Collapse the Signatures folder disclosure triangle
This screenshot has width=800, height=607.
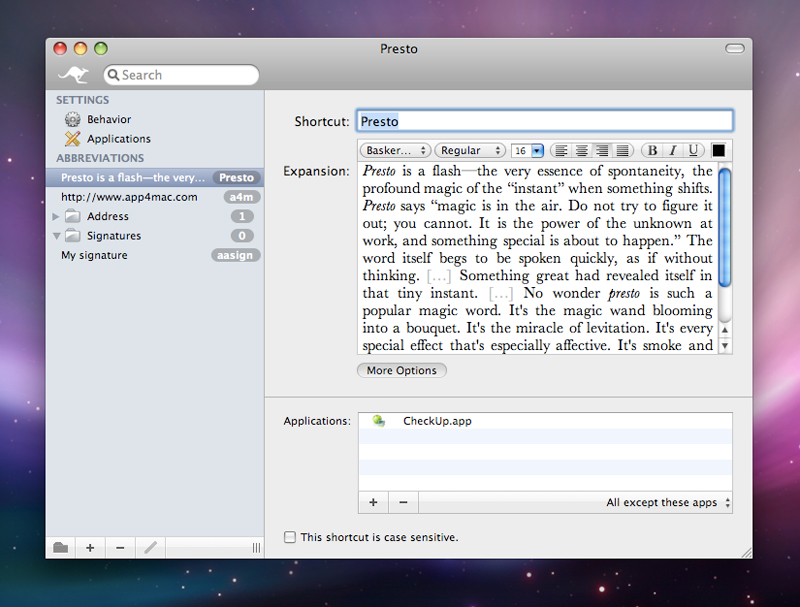(x=56, y=236)
